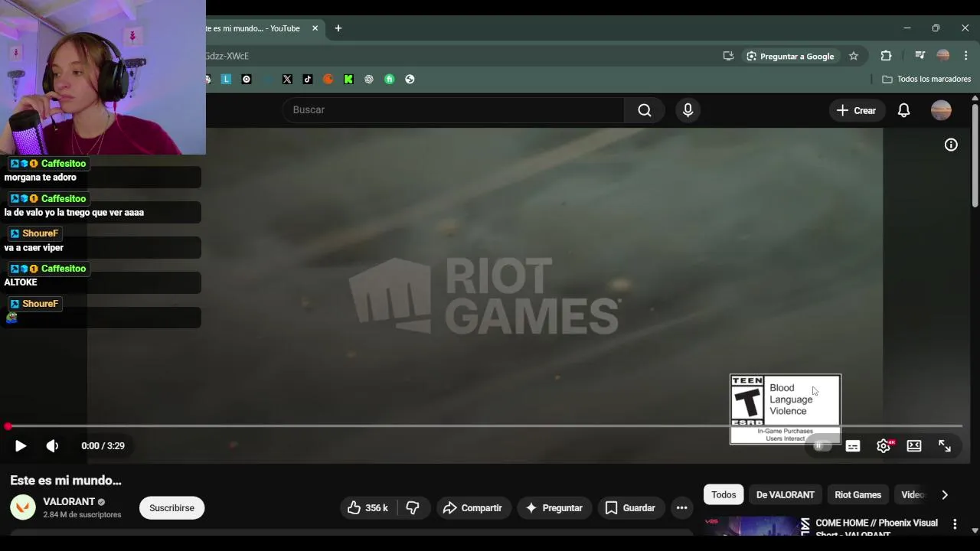Open the VALORANT channel name link

(69, 502)
